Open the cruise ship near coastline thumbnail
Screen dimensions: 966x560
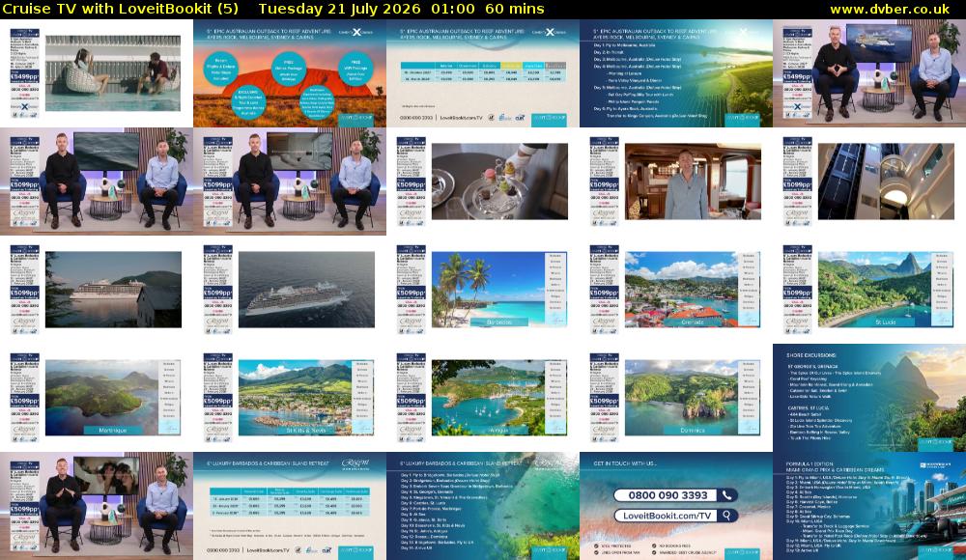97,290
